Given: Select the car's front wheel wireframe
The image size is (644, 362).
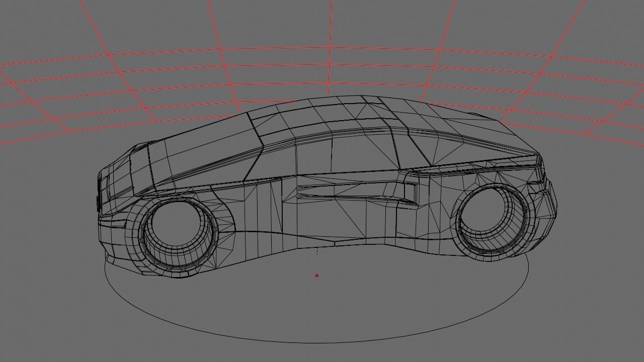Looking at the screenshot, I should click(x=178, y=236).
